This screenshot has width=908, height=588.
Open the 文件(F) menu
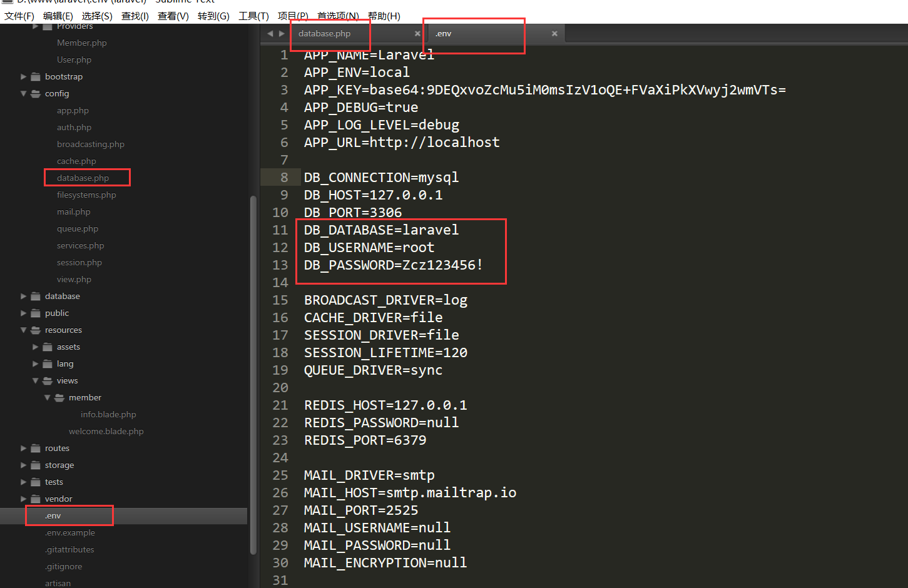[x=19, y=16]
